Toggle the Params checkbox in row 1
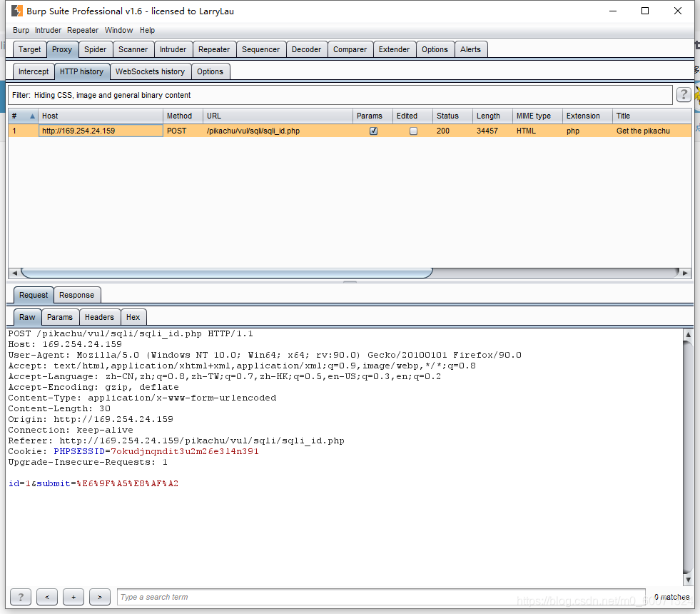 (374, 131)
